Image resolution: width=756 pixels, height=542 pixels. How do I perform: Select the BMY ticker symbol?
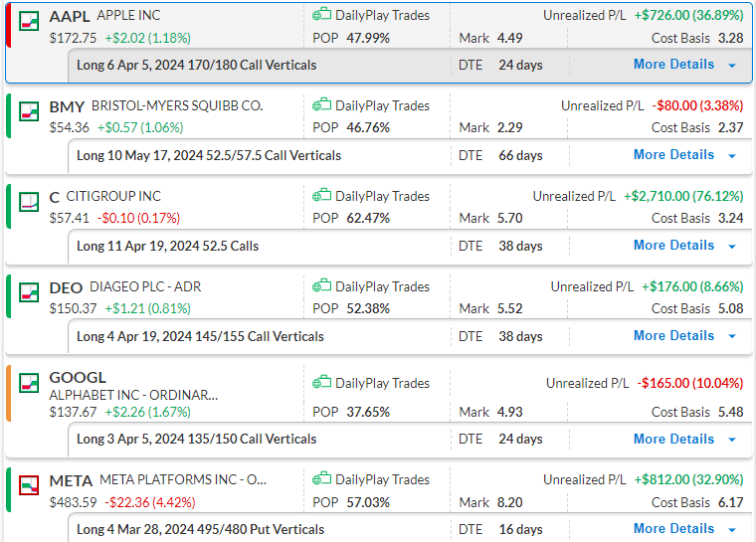(x=67, y=106)
